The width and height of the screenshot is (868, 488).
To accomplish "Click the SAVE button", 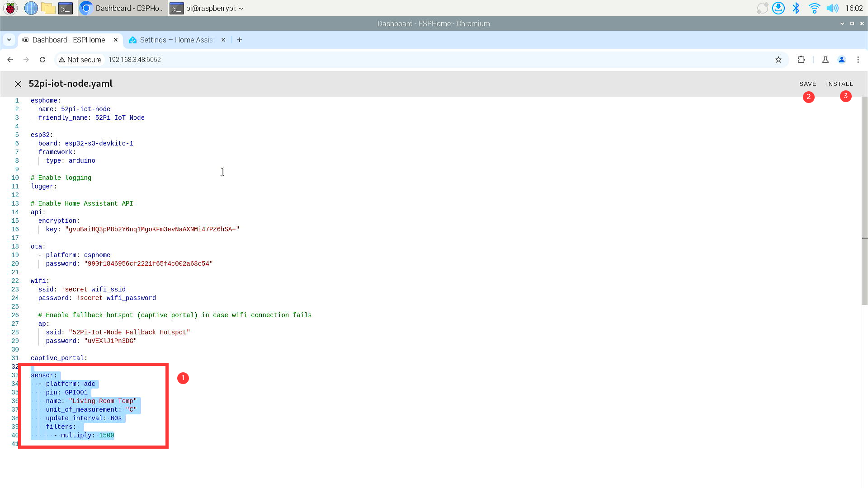I will pos(808,84).
